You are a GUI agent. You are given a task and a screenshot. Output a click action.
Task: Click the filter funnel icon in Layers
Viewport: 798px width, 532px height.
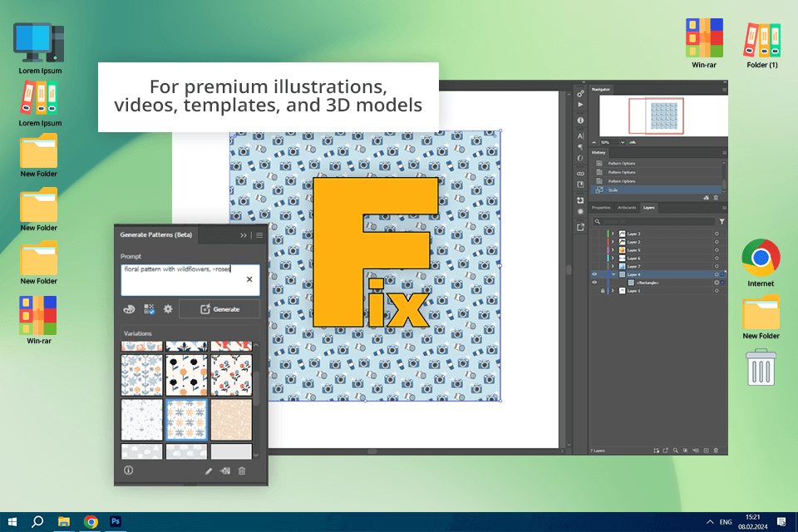(x=722, y=221)
